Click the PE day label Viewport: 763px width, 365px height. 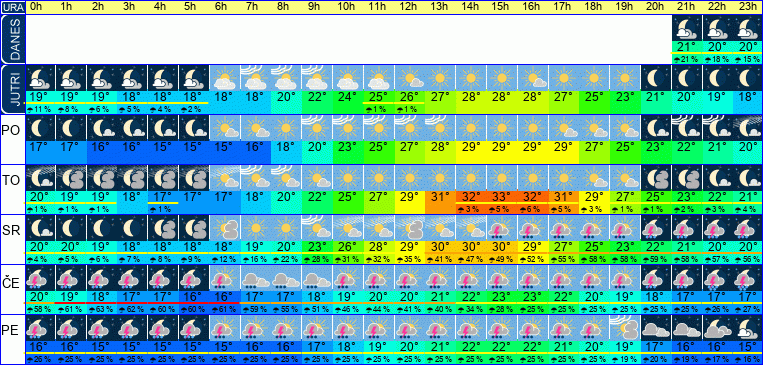point(10,330)
